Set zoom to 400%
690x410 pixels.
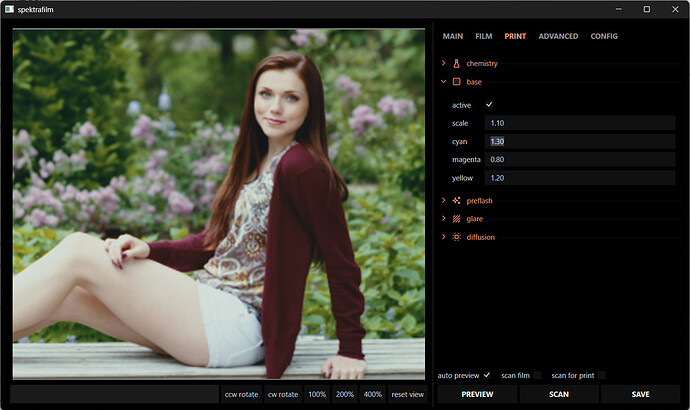(x=373, y=394)
